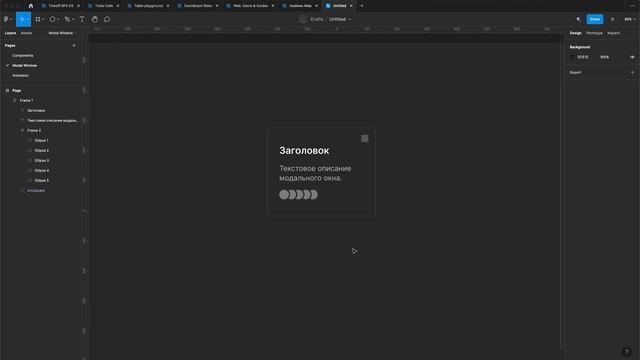The image size is (640, 360).
Task: Select the Modal Window page
Action: point(24,65)
